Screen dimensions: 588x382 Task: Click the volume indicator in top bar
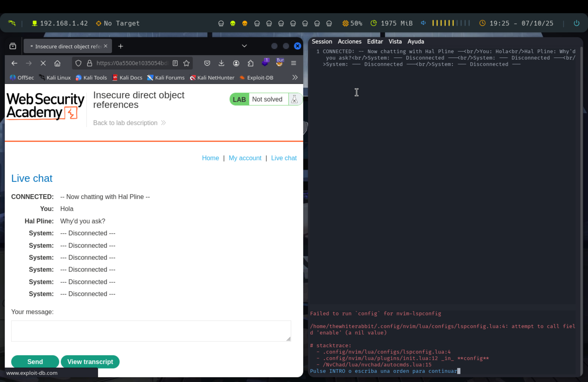click(x=423, y=23)
